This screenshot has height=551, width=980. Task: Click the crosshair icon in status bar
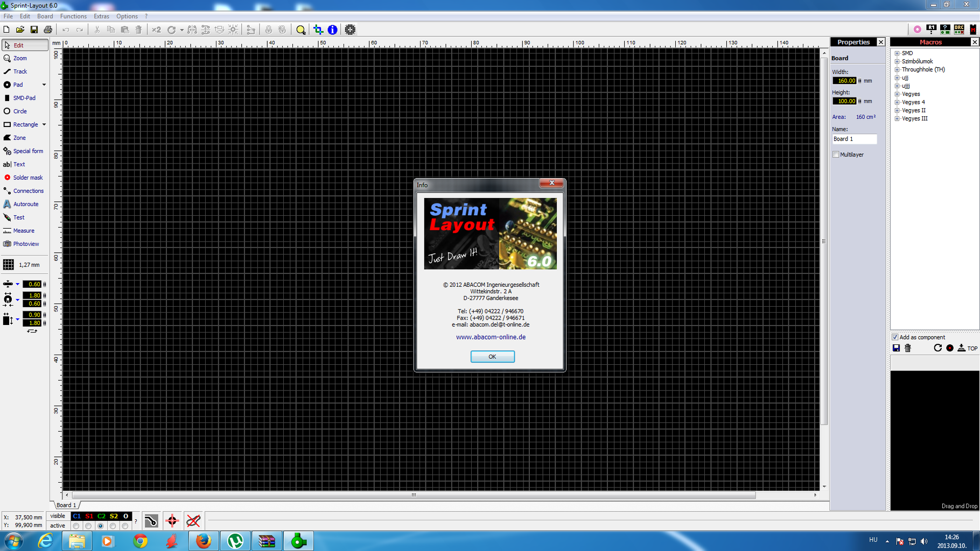172,520
